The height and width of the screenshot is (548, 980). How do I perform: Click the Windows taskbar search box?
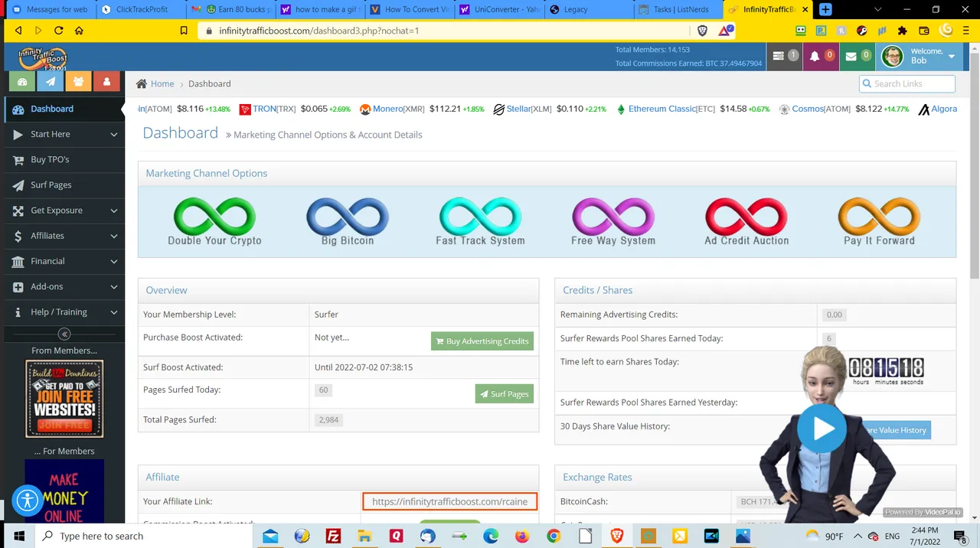point(145,536)
